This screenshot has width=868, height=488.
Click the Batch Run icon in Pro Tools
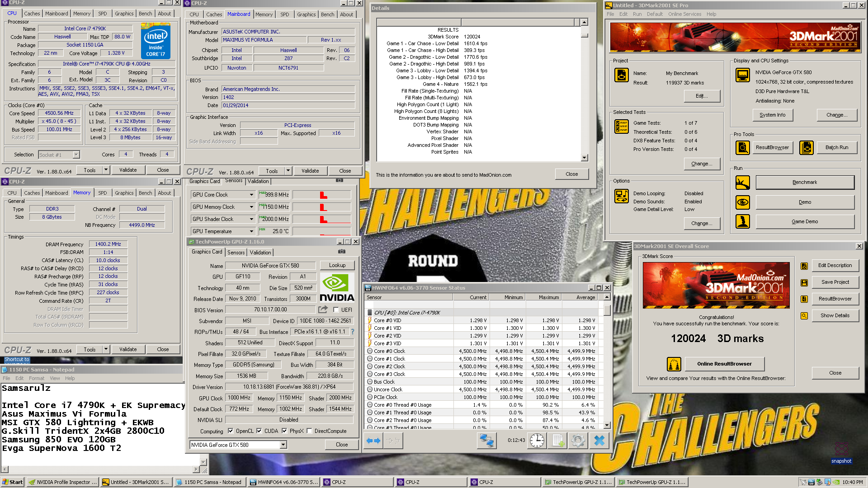tap(807, 147)
